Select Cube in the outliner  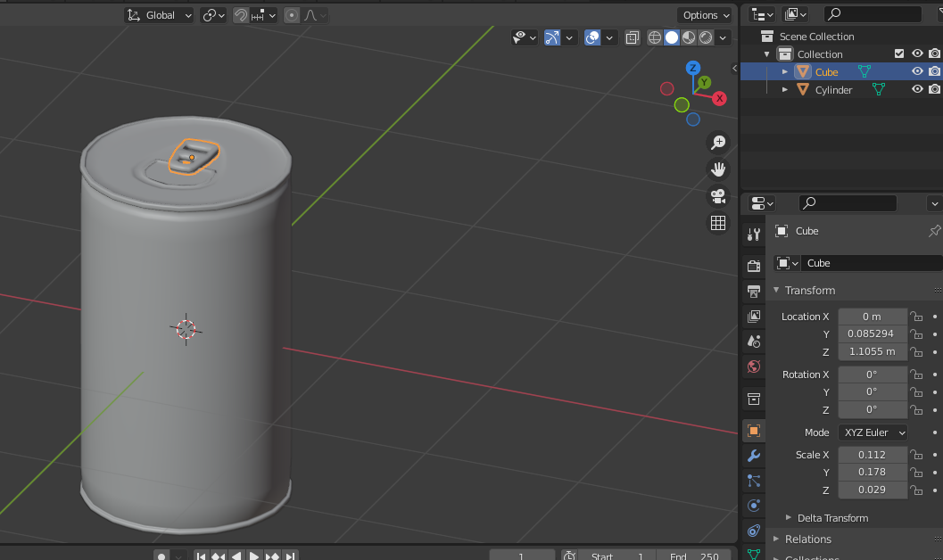click(826, 72)
